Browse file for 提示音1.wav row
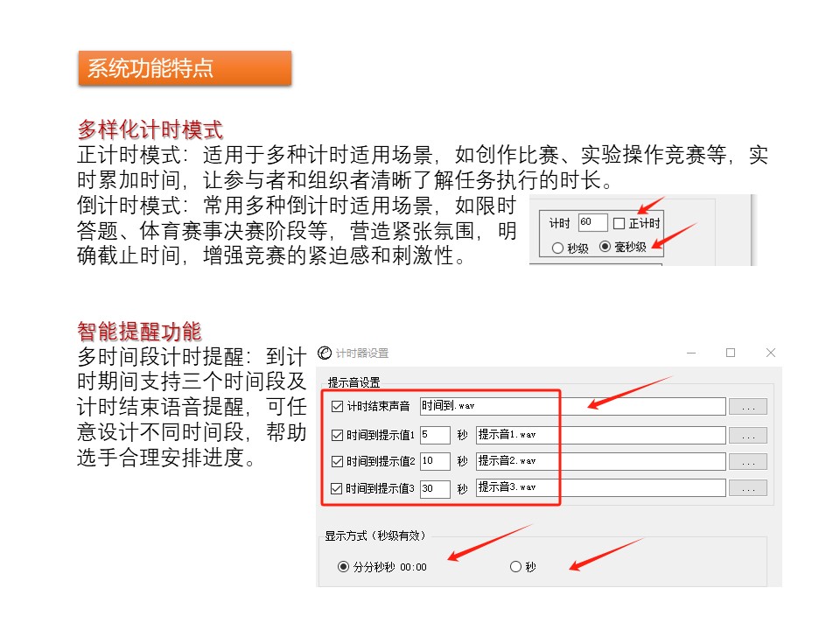 (x=748, y=435)
